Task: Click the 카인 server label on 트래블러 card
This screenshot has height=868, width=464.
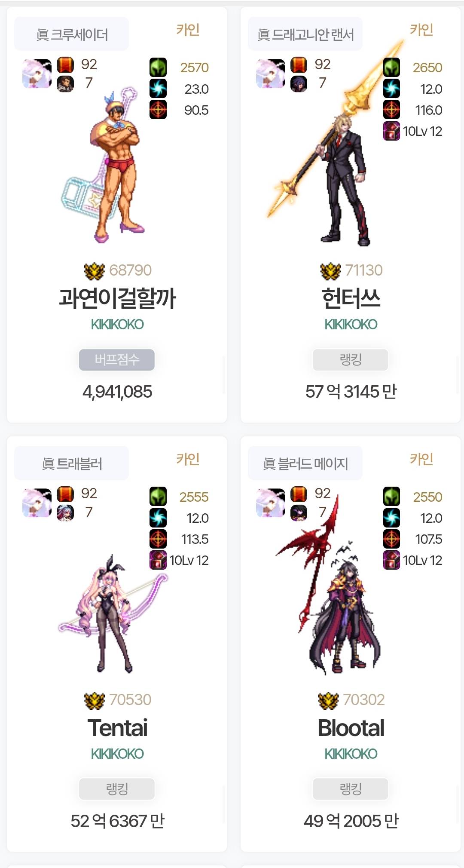Action: pyautogui.click(x=188, y=459)
